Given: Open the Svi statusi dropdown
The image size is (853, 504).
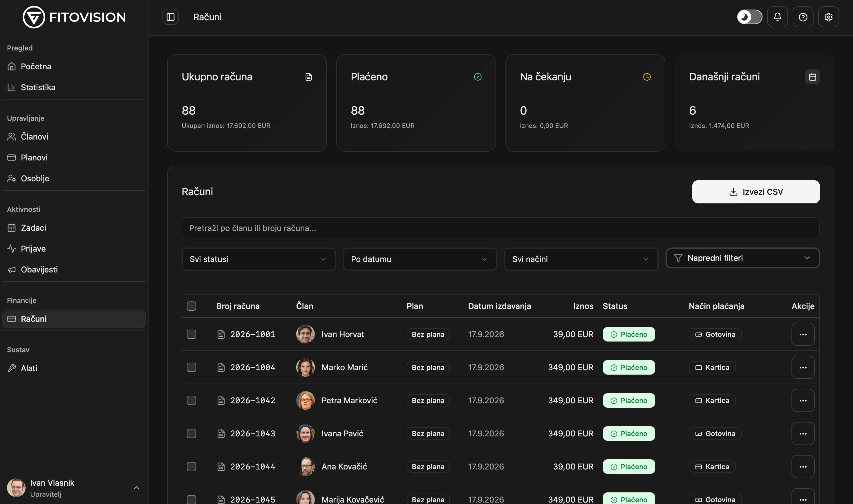Looking at the screenshot, I should point(259,259).
